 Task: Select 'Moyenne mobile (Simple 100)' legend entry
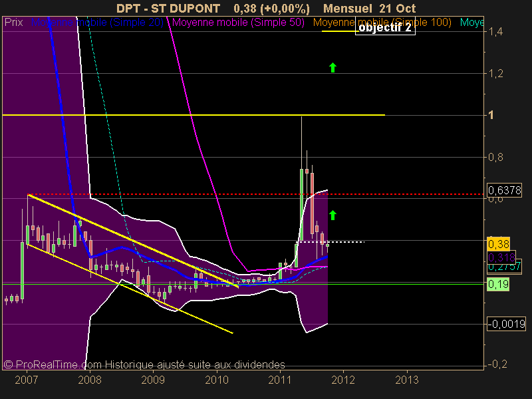(x=382, y=23)
